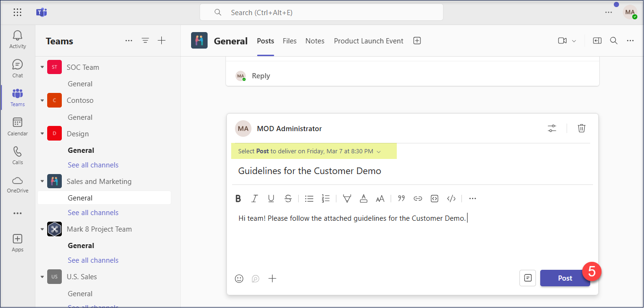This screenshot has width=644, height=308.
Task: Toggle strikethrough text formatting
Action: 288,199
